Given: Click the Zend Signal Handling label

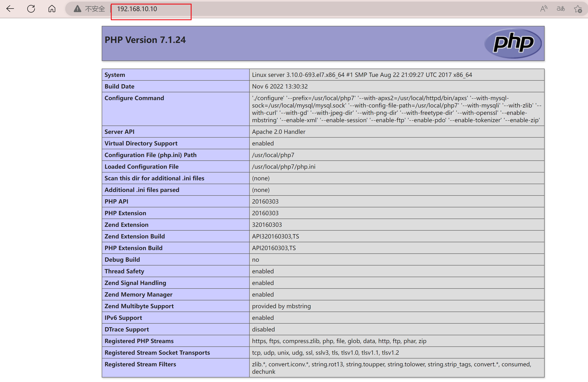Looking at the screenshot, I should [x=135, y=283].
